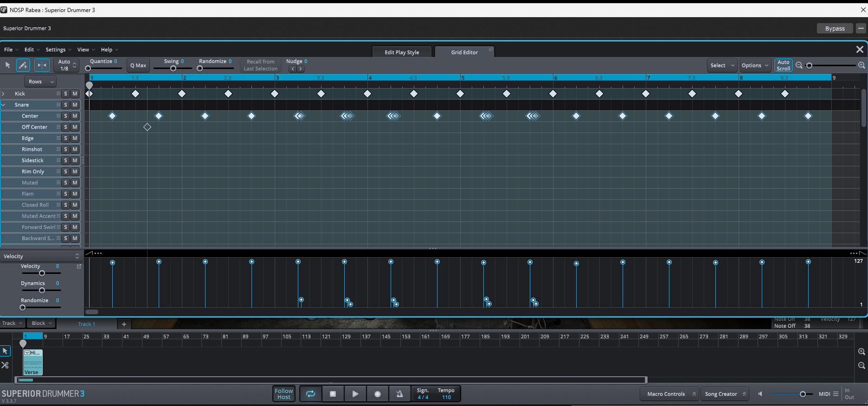Toggle loop playback

click(310, 394)
